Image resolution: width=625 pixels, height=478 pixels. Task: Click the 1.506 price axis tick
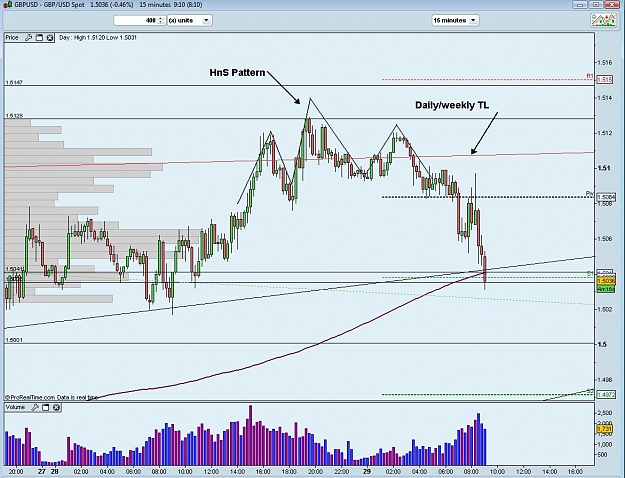604,239
